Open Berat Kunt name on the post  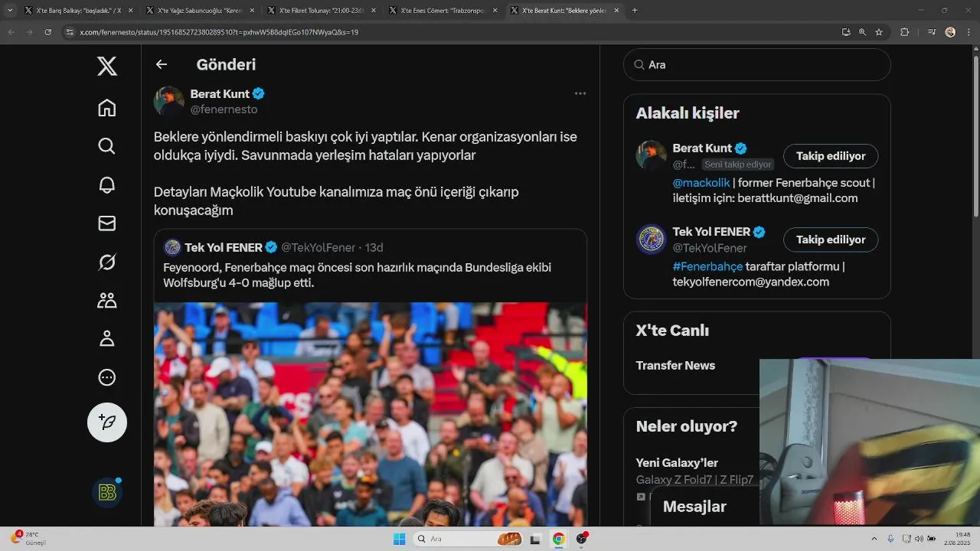pyautogui.click(x=220, y=93)
